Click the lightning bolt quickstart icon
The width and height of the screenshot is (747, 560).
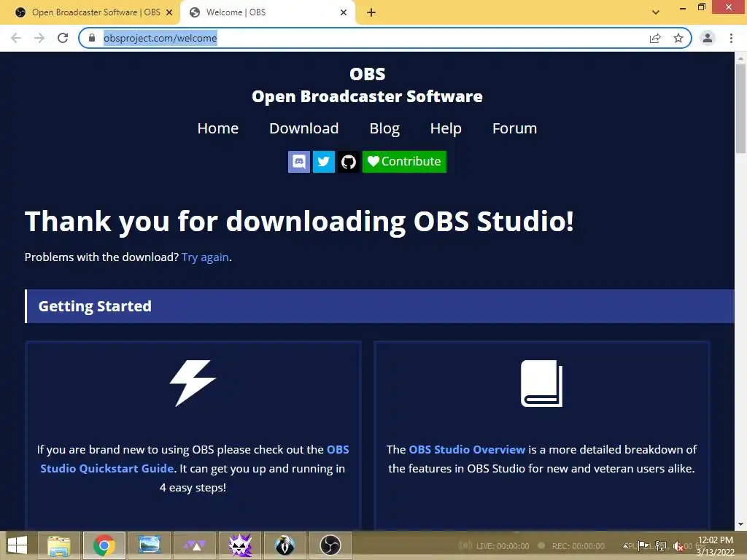(193, 384)
